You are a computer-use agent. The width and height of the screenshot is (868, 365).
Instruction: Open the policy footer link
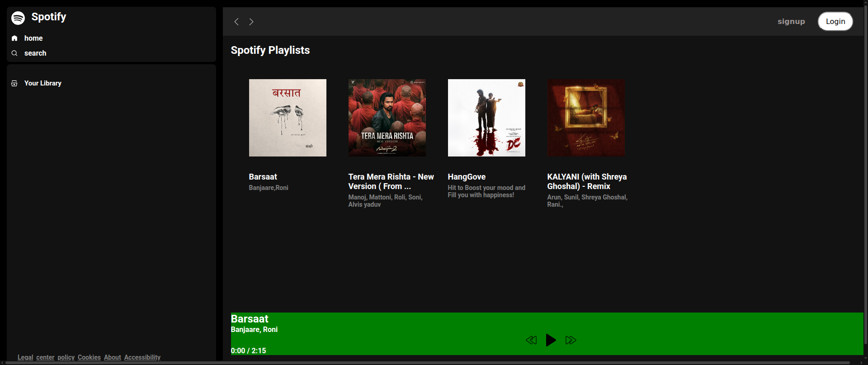(66, 357)
